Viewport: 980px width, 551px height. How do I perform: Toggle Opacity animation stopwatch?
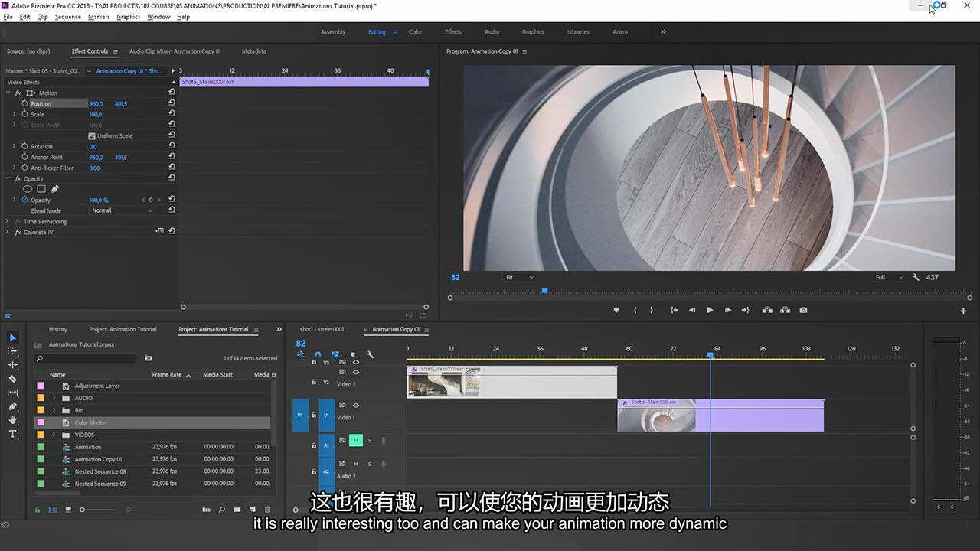point(24,200)
